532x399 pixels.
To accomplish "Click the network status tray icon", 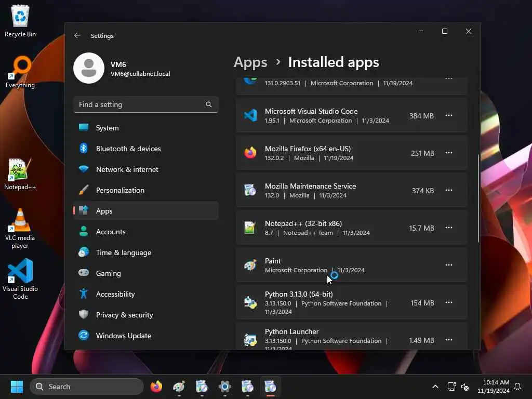I will [x=451, y=387].
